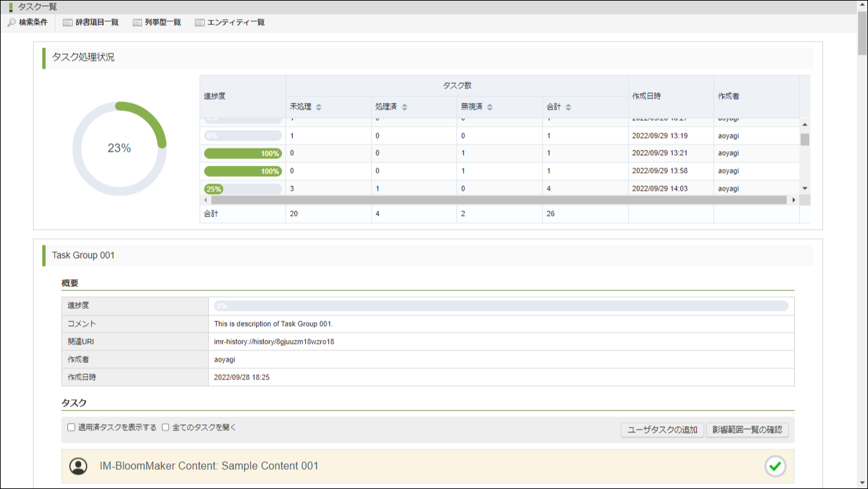Click the 23% donut progress chart
Screen dimensions: 868x489
[x=120, y=148]
